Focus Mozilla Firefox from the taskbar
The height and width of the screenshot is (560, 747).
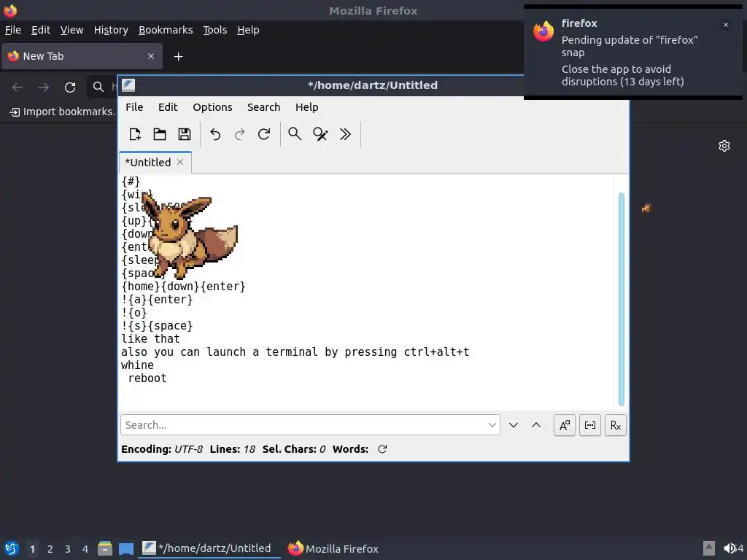tap(333, 548)
